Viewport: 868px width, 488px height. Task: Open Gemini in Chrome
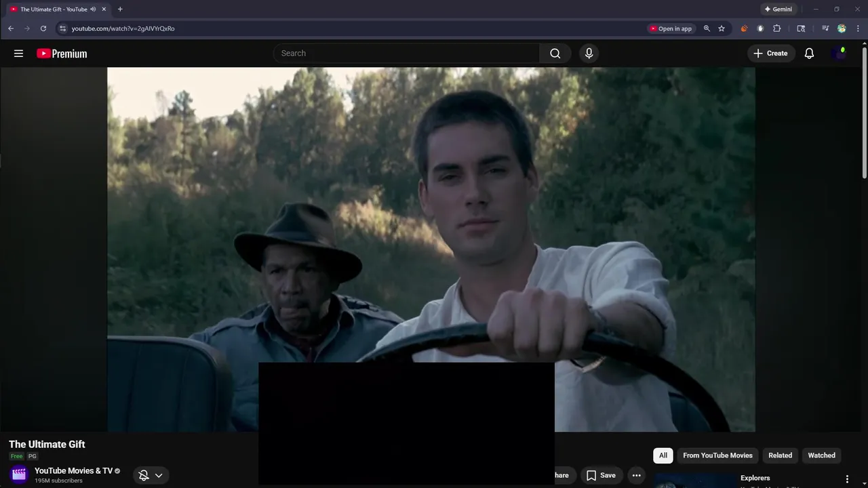point(778,9)
